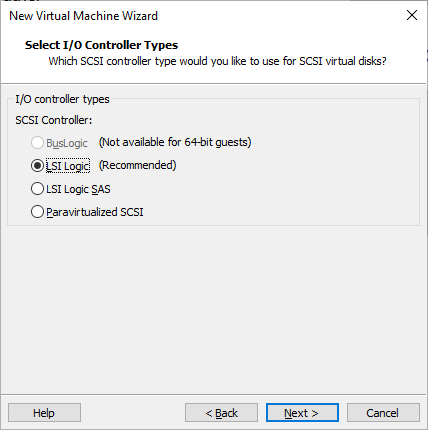428x430 pixels.
Task: Click the "Not available for 64-bit guests" note
Action: [175, 142]
